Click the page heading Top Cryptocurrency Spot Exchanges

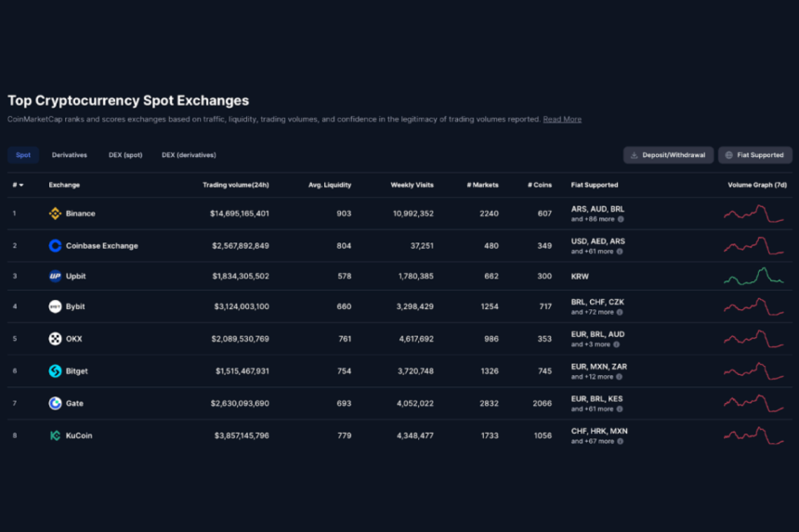(128, 100)
